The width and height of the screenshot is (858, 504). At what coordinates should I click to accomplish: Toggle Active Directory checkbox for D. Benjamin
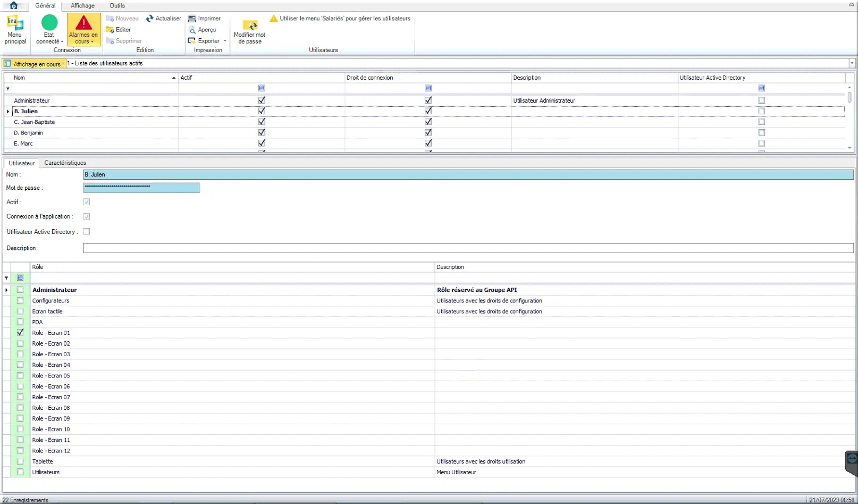click(x=761, y=132)
